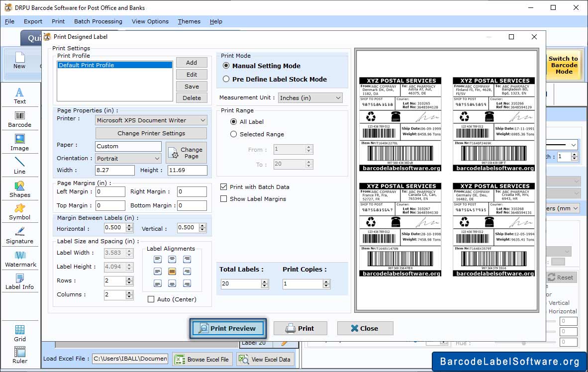Choose top-right label alignment
The width and height of the screenshot is (588, 372).
tap(187, 259)
